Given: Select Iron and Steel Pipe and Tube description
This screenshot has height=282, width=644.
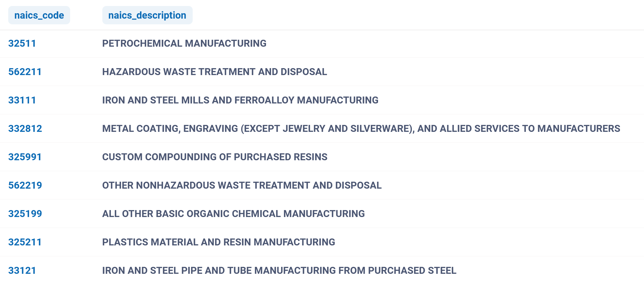Looking at the screenshot, I should [x=279, y=271].
